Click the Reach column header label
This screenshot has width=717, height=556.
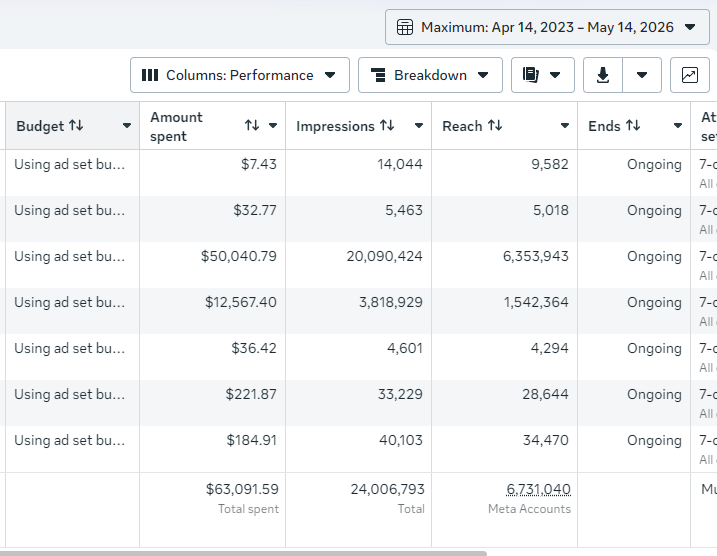pyautogui.click(x=462, y=126)
